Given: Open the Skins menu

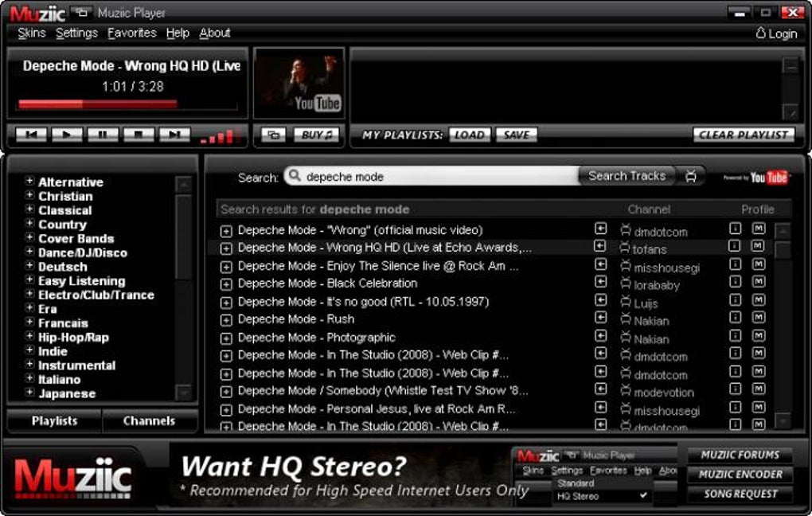Looking at the screenshot, I should tap(32, 33).
